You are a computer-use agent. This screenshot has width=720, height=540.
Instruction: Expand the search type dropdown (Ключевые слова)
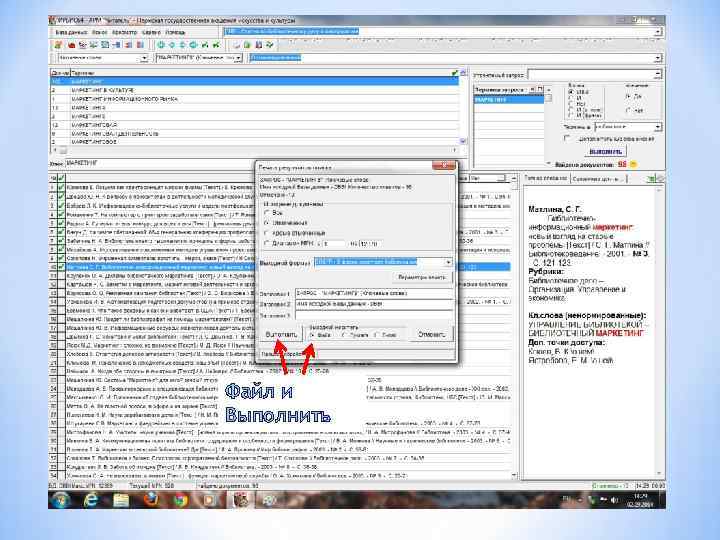(x=144, y=58)
